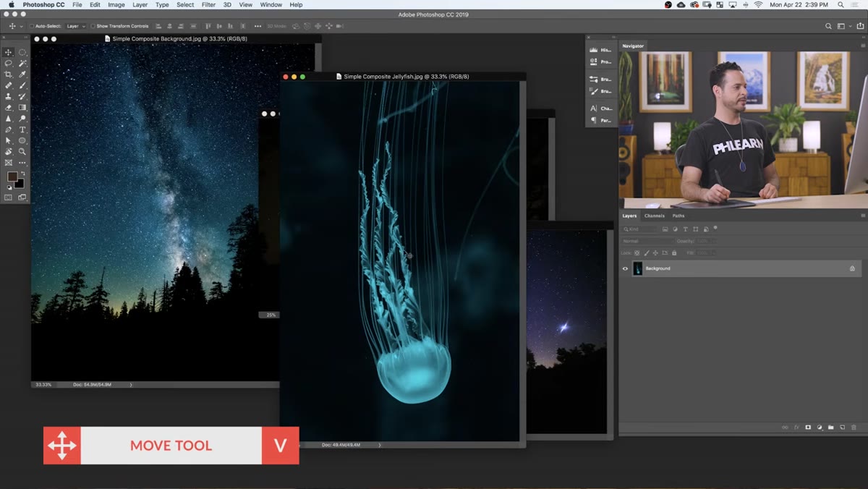Expand status bar arrow in Jellyfish window
Viewport: 868px width, 489px height.
380,445
